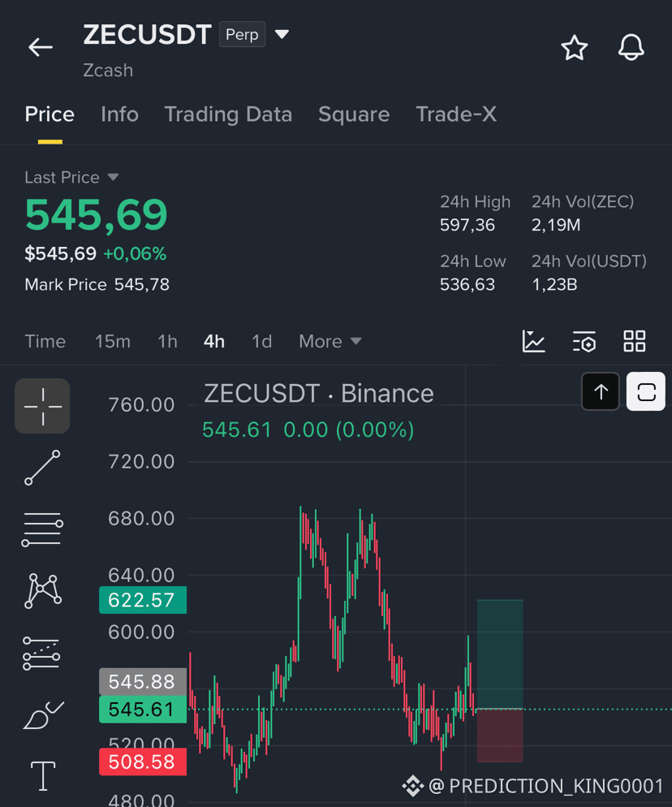
Task: Select the 1d interval
Action: [261, 341]
